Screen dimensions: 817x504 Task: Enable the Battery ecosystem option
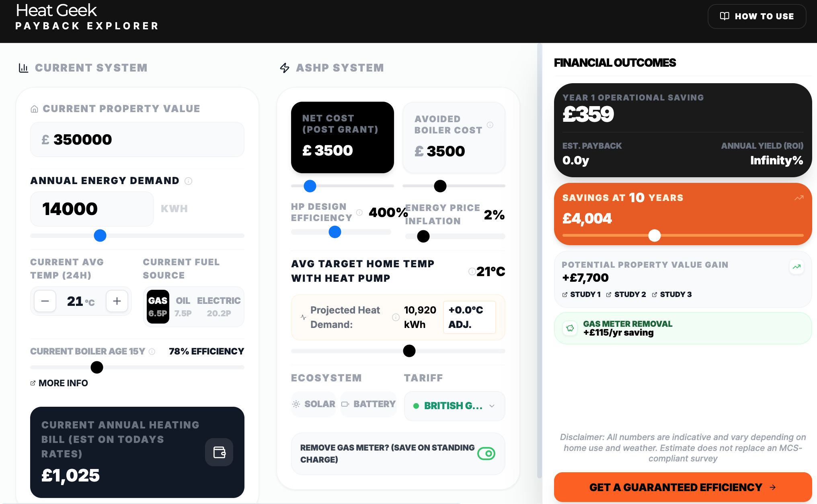tap(369, 404)
